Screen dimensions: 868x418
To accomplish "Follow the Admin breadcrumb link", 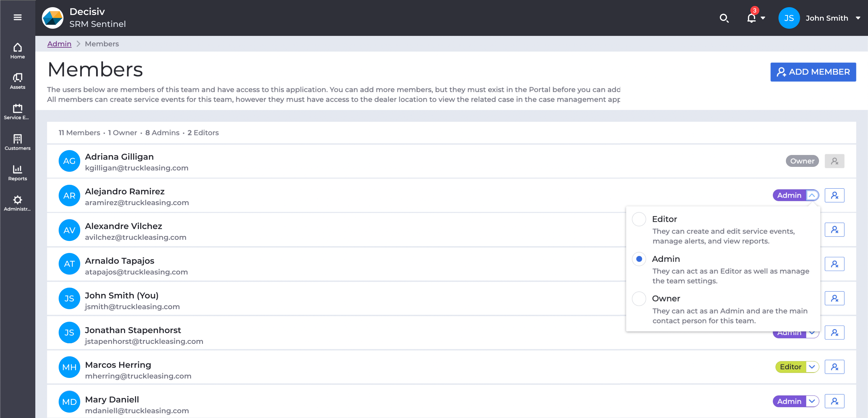I will click(59, 44).
